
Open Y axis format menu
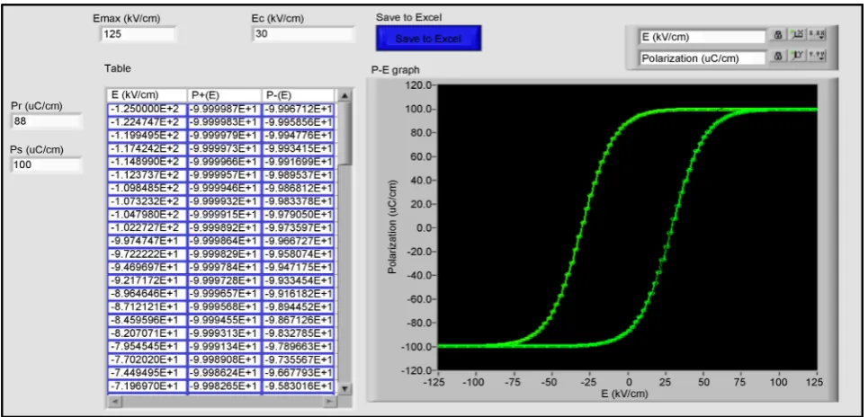point(817,56)
